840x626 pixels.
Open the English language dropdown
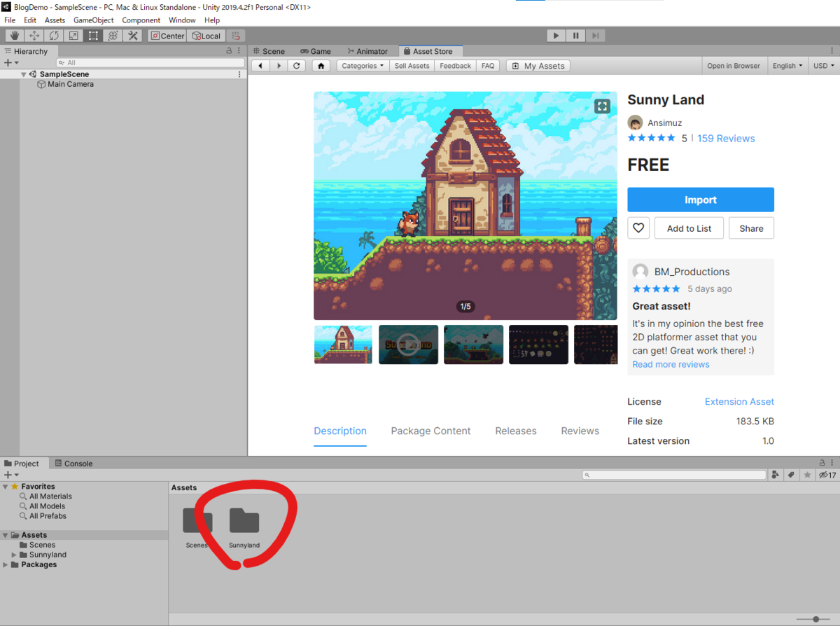coord(787,66)
